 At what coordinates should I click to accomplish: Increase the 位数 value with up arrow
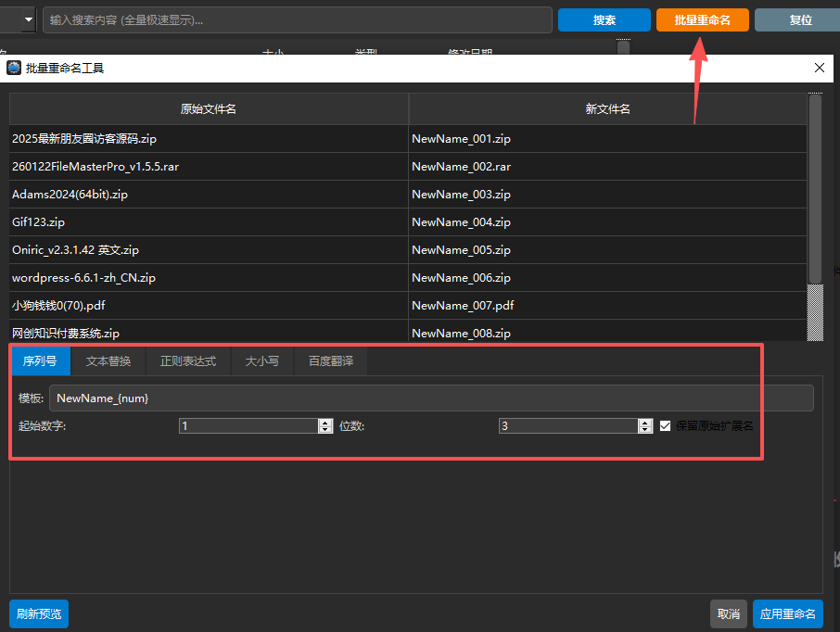point(645,423)
